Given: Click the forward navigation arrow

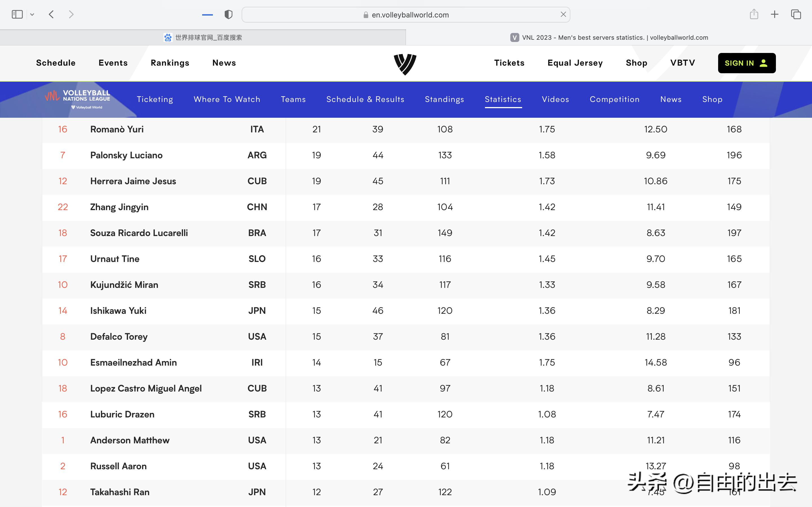Looking at the screenshot, I should (71, 14).
